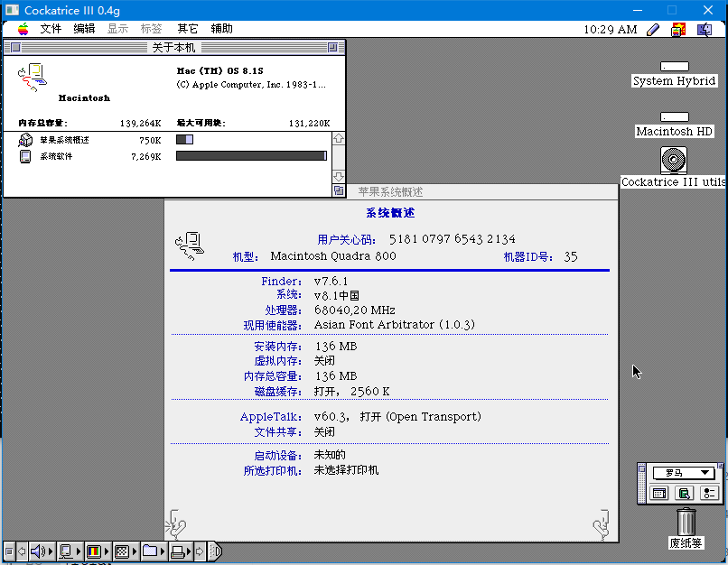Open the greyed-out 标签 menu

(152, 29)
